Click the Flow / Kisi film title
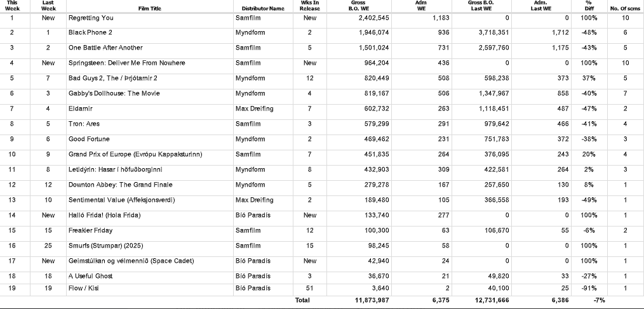The image size is (644, 309). point(84,288)
